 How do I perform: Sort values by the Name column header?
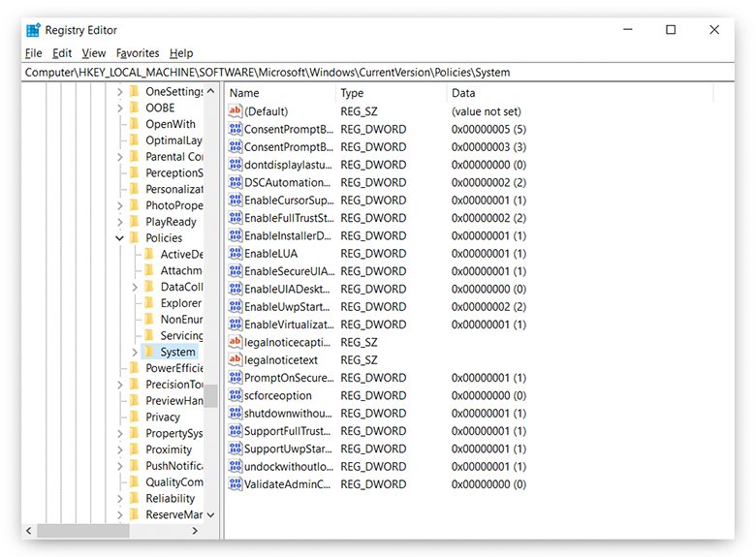tap(281, 93)
